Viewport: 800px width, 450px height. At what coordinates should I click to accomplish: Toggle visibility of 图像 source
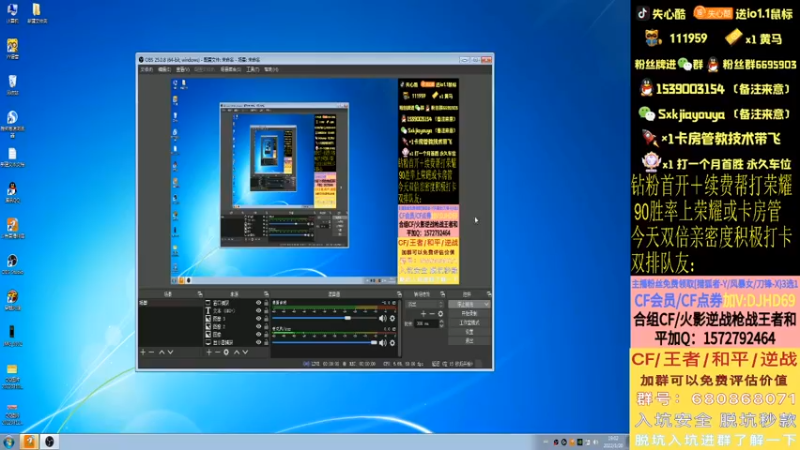258,335
